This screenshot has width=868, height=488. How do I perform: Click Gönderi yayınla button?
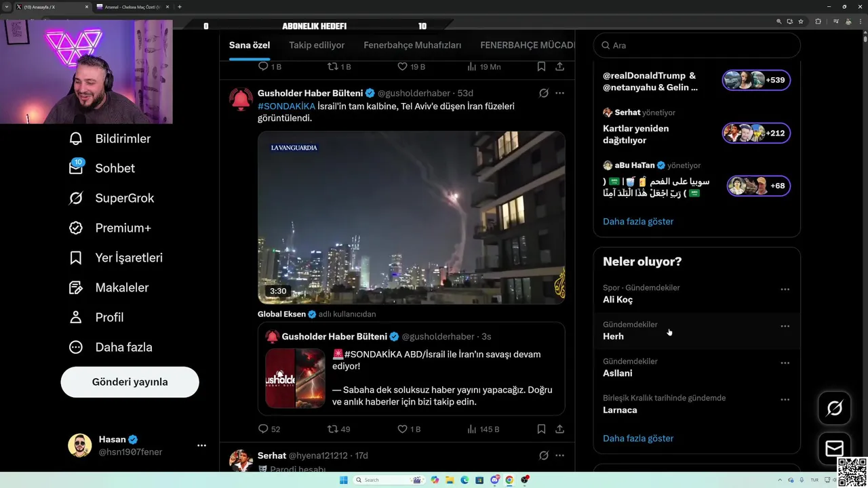pos(130,382)
